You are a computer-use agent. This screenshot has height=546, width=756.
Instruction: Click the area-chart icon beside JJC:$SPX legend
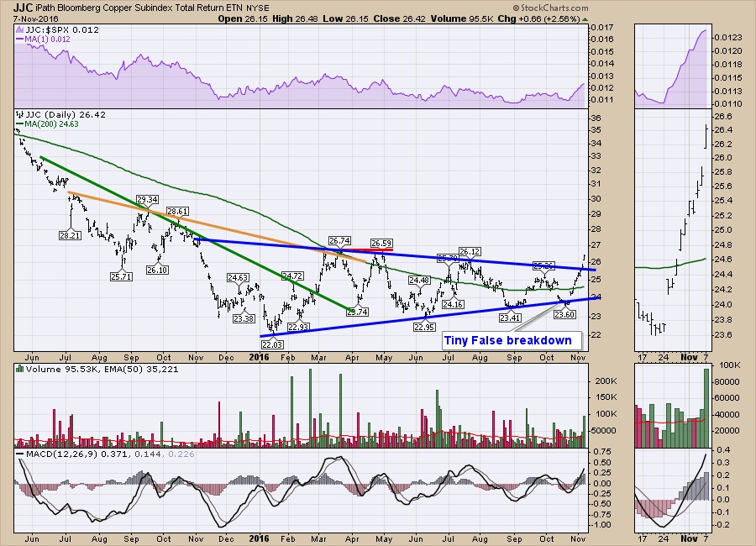(x=20, y=30)
